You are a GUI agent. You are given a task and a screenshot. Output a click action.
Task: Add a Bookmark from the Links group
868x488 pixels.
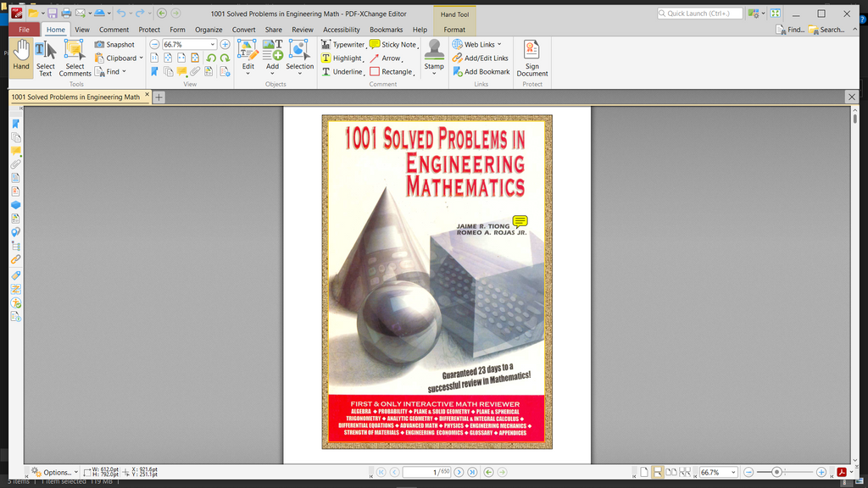481,71
